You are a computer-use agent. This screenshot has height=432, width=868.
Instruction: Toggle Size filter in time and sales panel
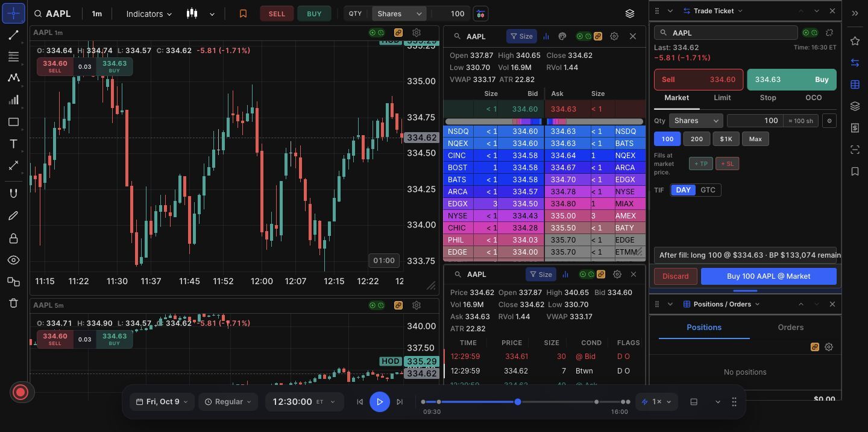click(x=541, y=274)
